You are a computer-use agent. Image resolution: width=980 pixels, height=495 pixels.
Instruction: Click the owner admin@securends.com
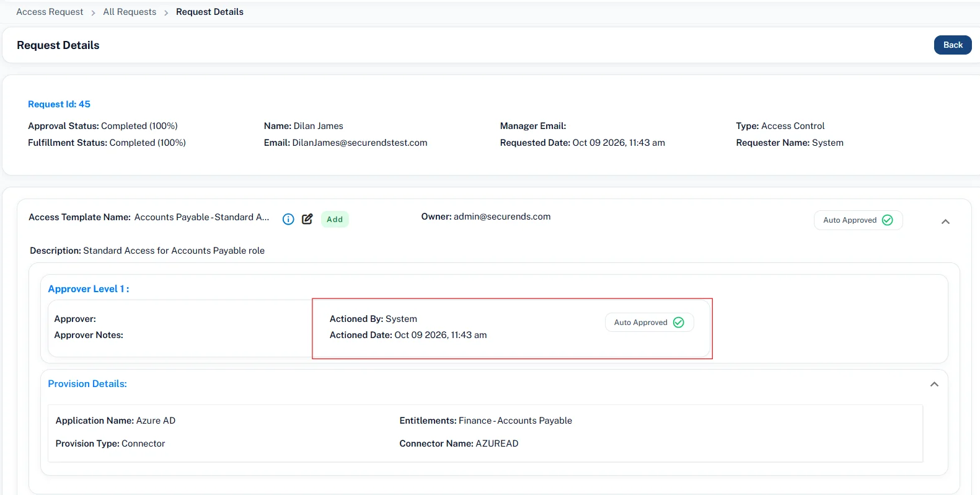[x=502, y=216]
